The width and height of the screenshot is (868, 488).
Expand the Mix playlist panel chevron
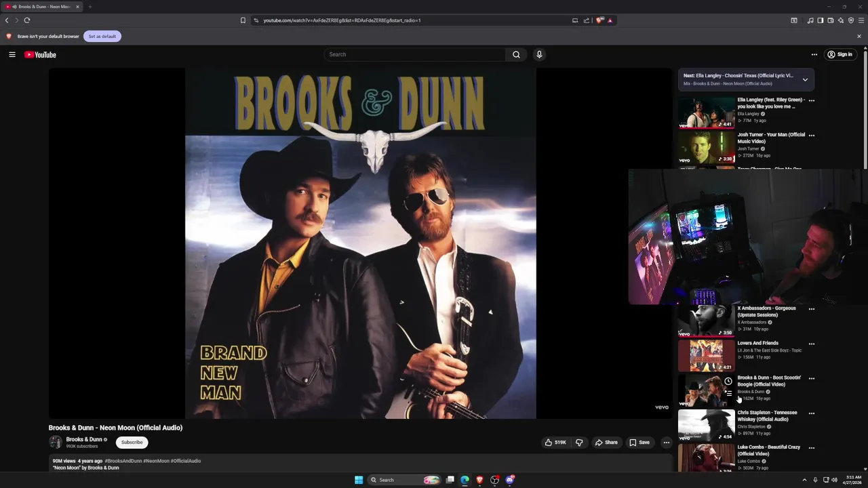click(x=805, y=79)
